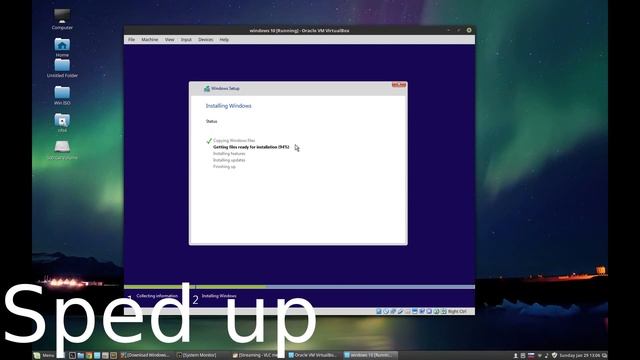Image resolution: width=640 pixels, height=360 pixels.
Task: Click the user icon in system tray
Action: click(x=516, y=356)
